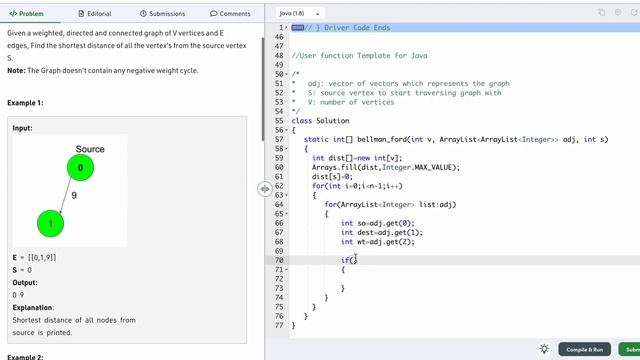The width and height of the screenshot is (640, 360).
Task: Click the clock icon beside Submissions
Action: (x=143, y=13)
